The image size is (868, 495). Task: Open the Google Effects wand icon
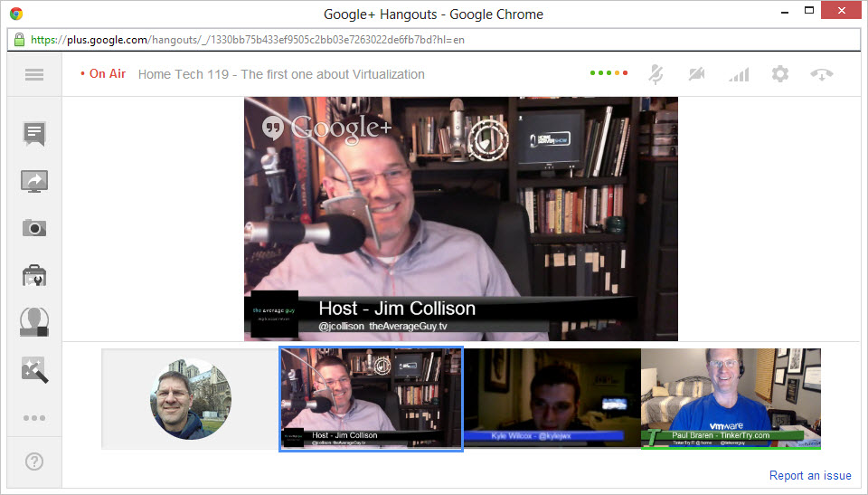(34, 370)
